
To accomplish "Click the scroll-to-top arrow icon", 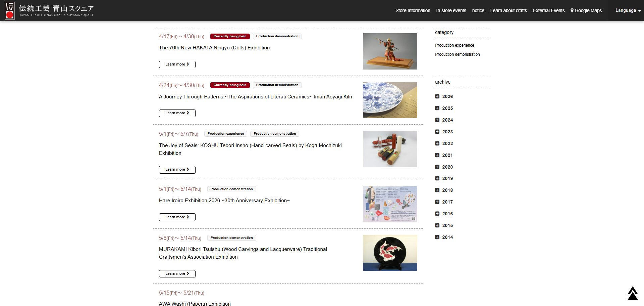I will coord(632,293).
